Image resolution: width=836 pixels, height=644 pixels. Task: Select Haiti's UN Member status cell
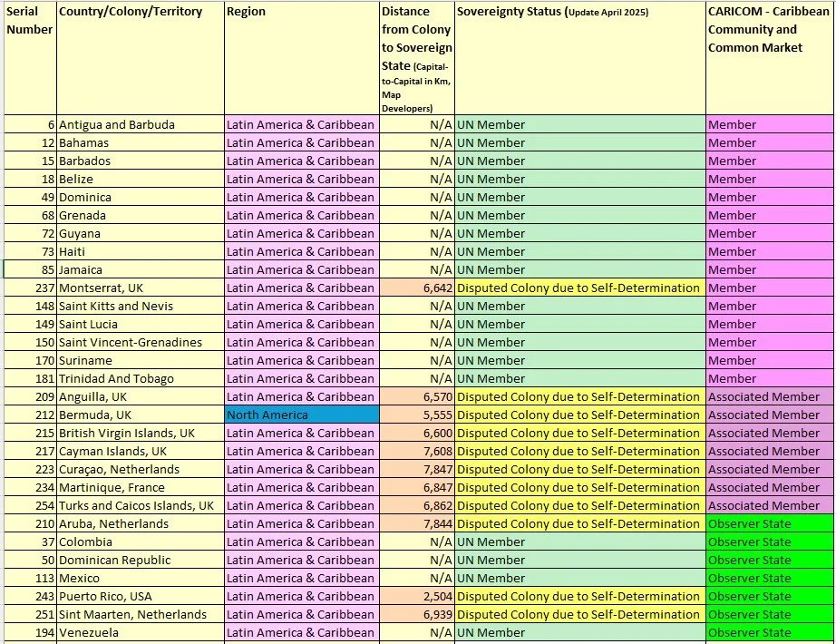580,251
